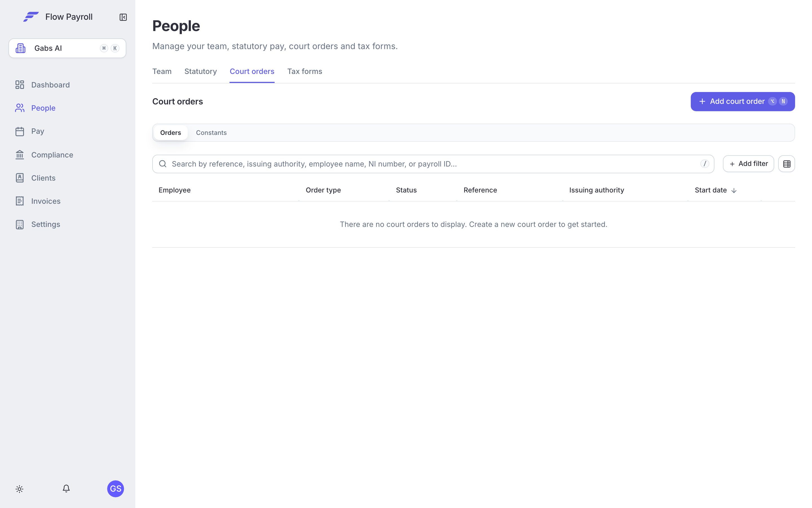Collapse the sidebar with the panel icon
Image resolution: width=812 pixels, height=508 pixels.
[x=123, y=17]
